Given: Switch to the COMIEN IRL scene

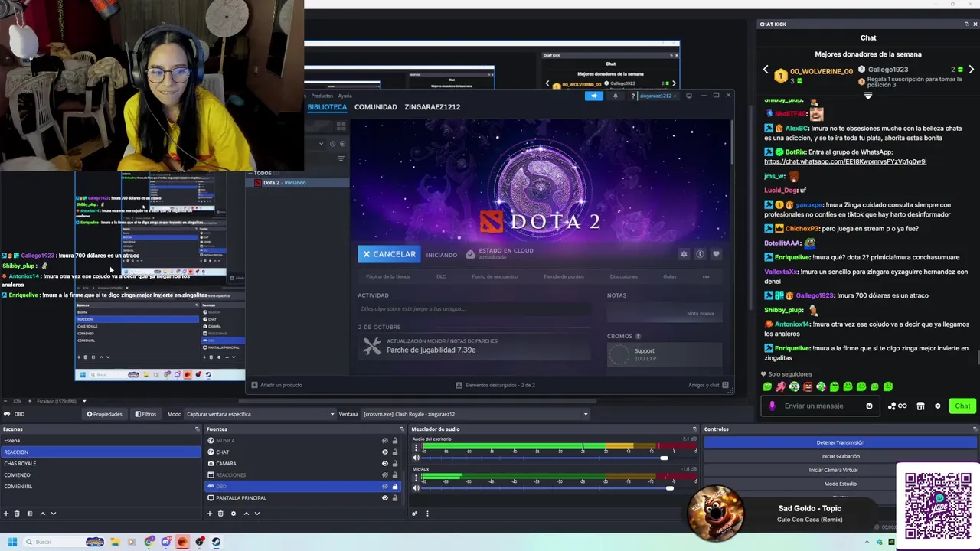Looking at the screenshot, I should 100,487.
